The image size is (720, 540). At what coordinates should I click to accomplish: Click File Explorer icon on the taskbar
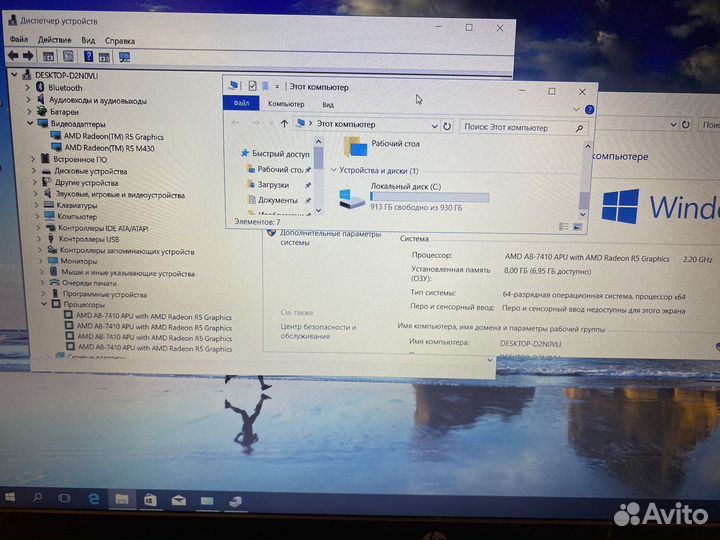122,499
